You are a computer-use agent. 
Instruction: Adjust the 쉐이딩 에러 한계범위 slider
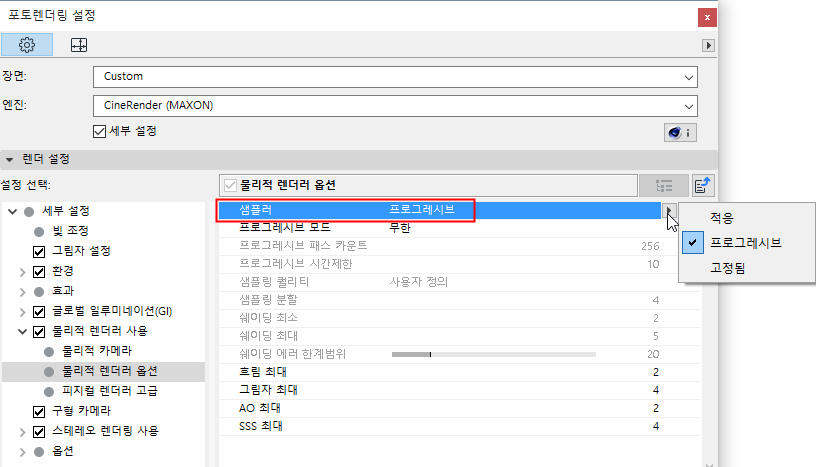(493, 354)
